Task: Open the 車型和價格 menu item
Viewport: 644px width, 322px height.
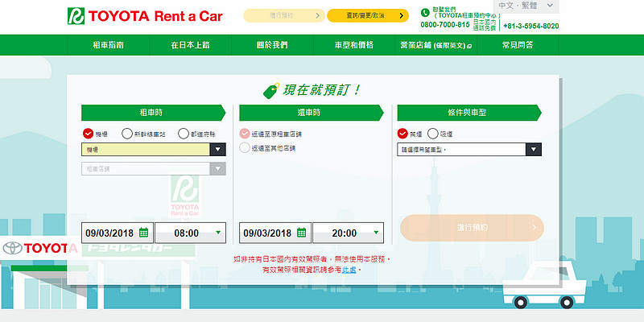Action: click(353, 45)
